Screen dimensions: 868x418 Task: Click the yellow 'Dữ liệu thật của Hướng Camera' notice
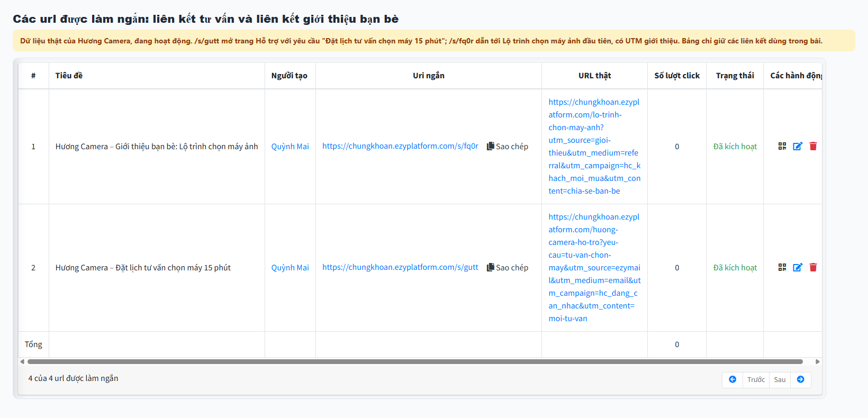click(x=434, y=41)
